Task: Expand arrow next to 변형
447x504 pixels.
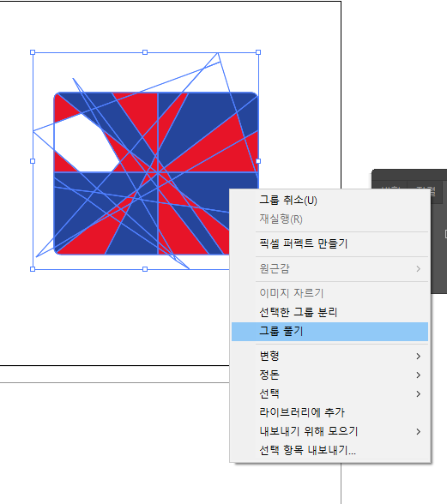Action: (418, 357)
